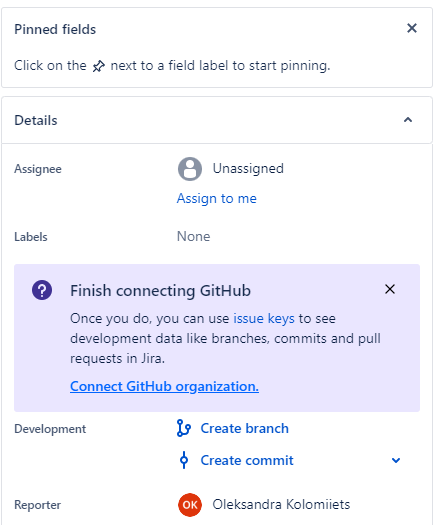Open the issue keys link
The height and width of the screenshot is (525, 442).
(x=264, y=318)
